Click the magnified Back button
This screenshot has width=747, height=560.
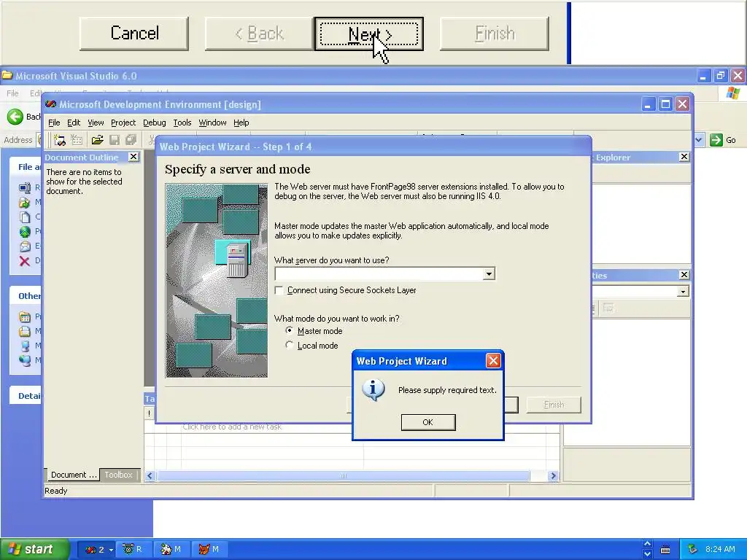[260, 34]
